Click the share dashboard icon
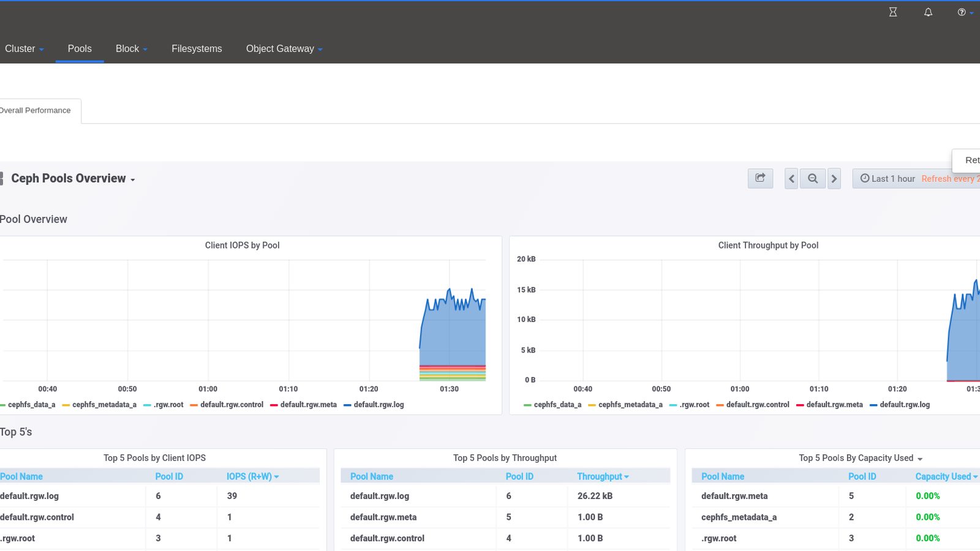The width and height of the screenshot is (980, 551). pos(760,178)
